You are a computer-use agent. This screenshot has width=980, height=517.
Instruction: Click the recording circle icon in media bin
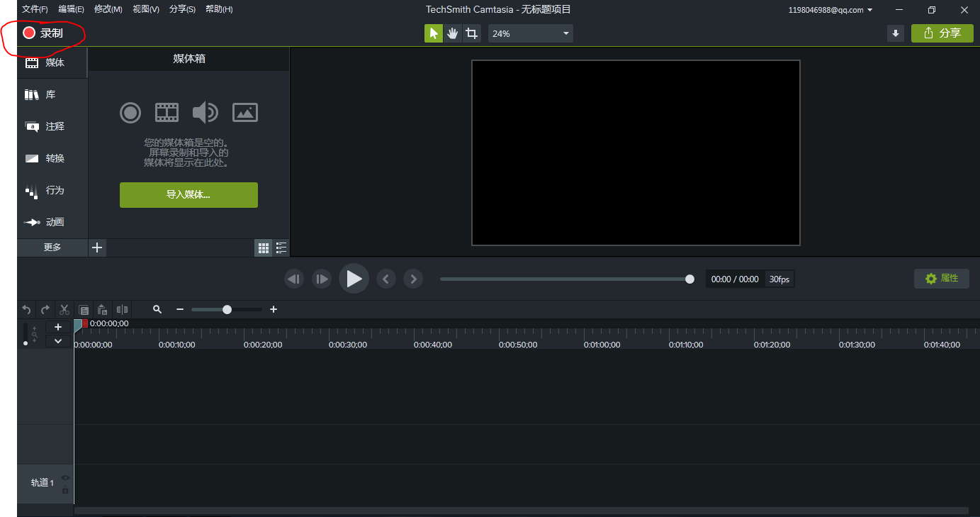130,112
